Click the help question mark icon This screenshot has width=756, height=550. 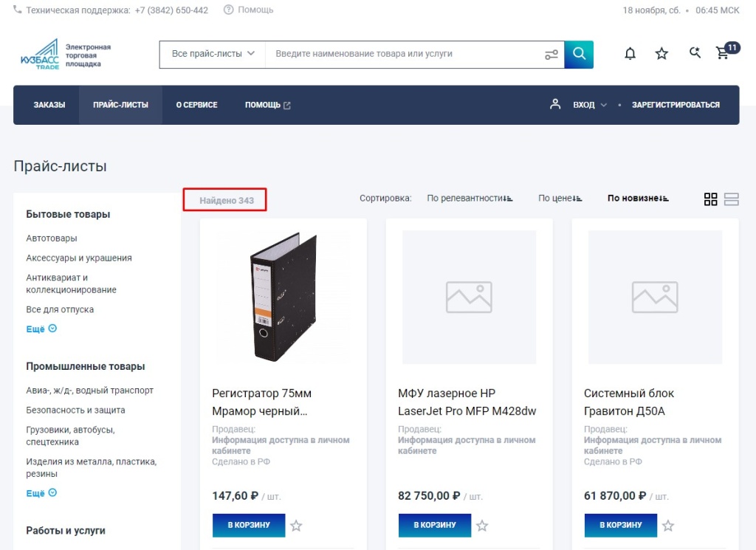pyautogui.click(x=229, y=10)
